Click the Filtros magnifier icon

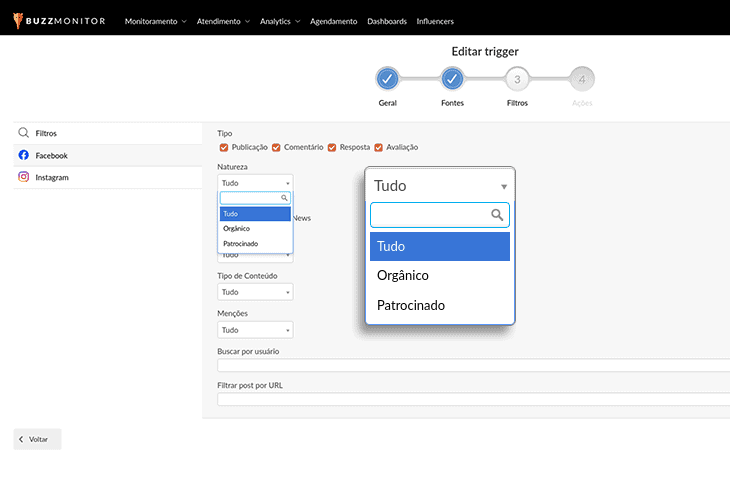click(x=23, y=132)
